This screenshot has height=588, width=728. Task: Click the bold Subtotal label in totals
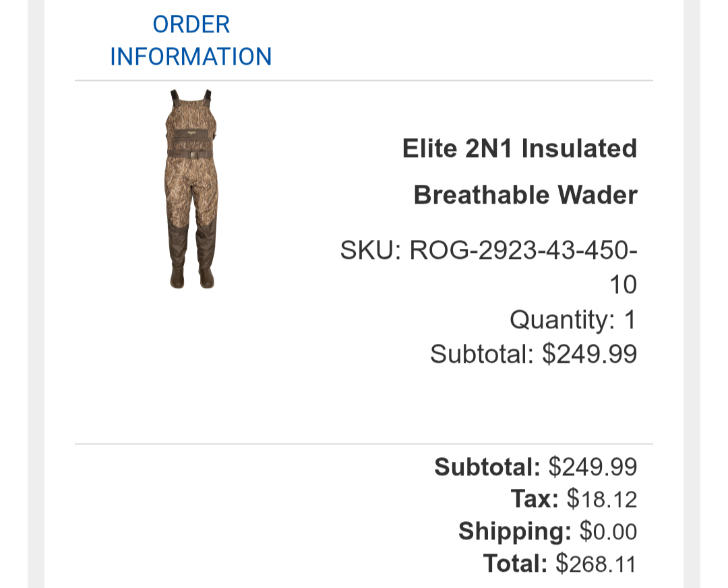pyautogui.click(x=487, y=467)
